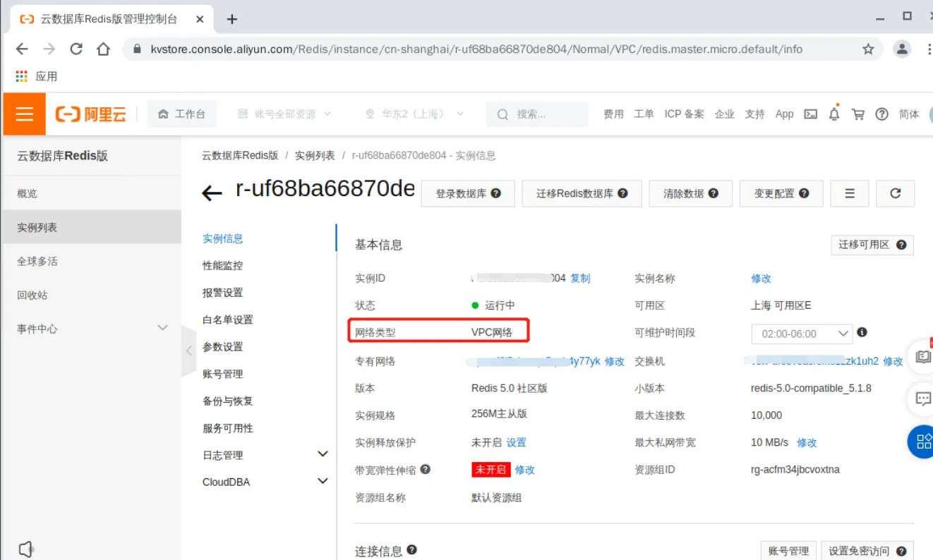Viewport: 933px width, 560px height.
Task: Click the refresh instance button
Action: point(896,193)
